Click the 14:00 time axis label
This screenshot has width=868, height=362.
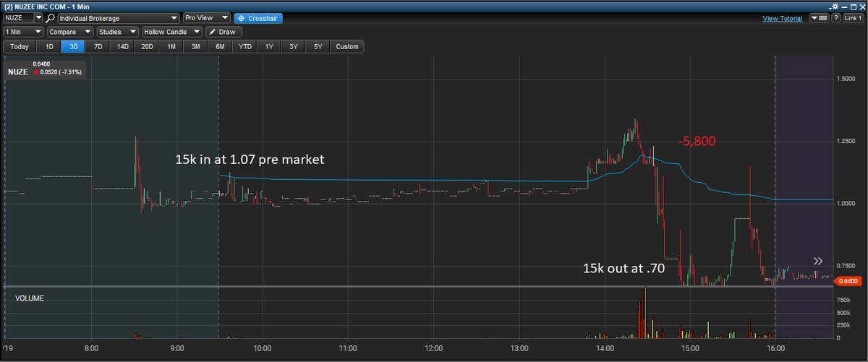coord(604,349)
